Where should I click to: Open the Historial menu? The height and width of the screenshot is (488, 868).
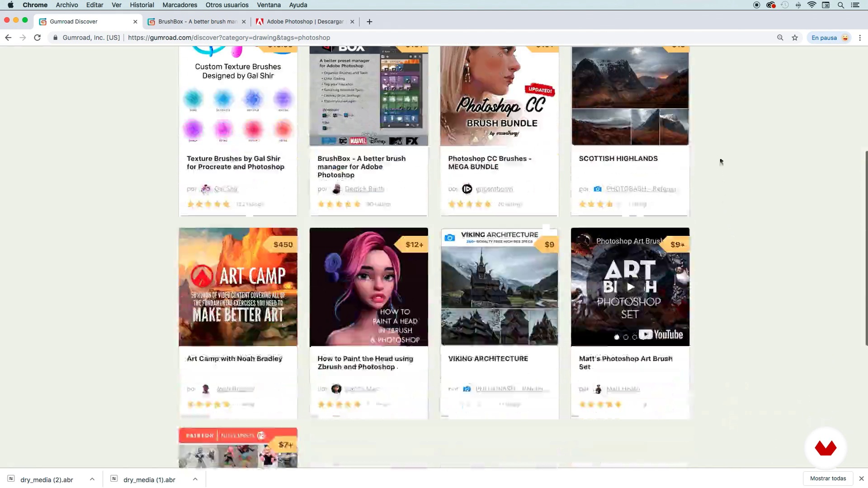click(x=142, y=5)
